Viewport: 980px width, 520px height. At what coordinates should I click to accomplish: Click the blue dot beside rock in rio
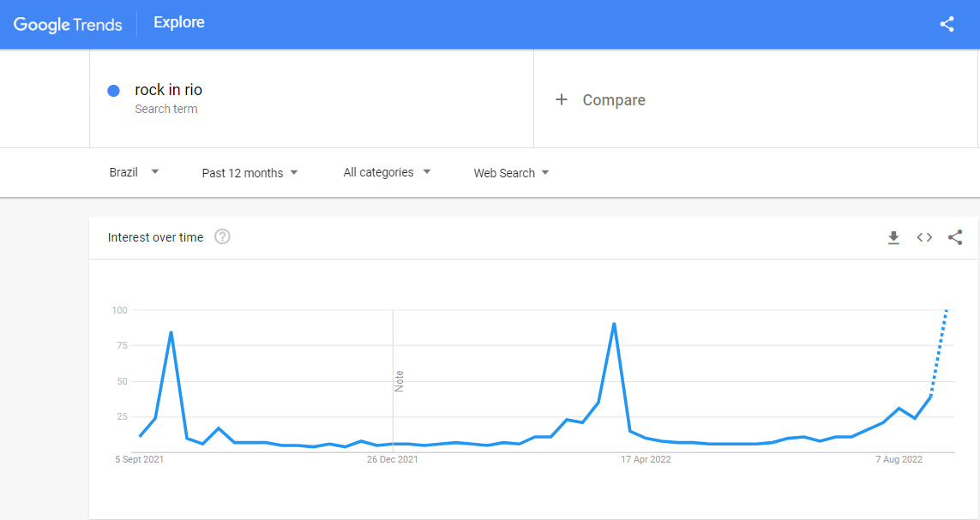point(112,90)
